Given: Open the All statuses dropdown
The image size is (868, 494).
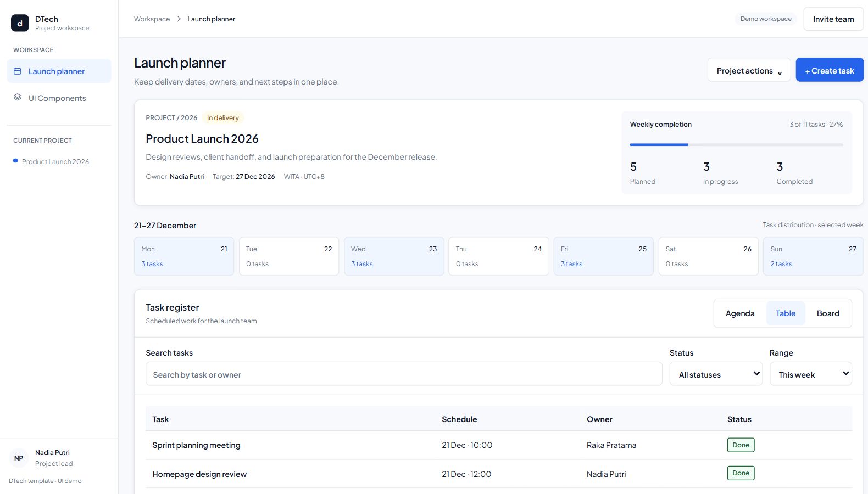Looking at the screenshot, I should point(716,374).
